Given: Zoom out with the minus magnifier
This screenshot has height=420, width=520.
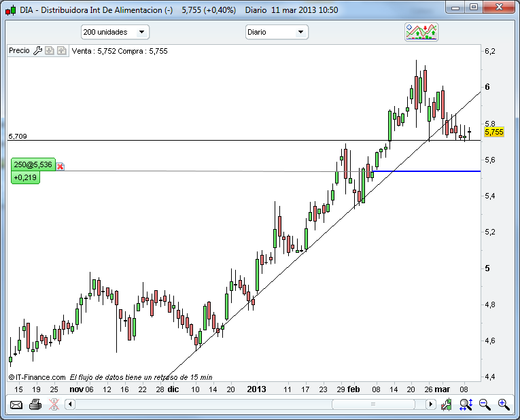Looking at the screenshot, I should 485,404.
